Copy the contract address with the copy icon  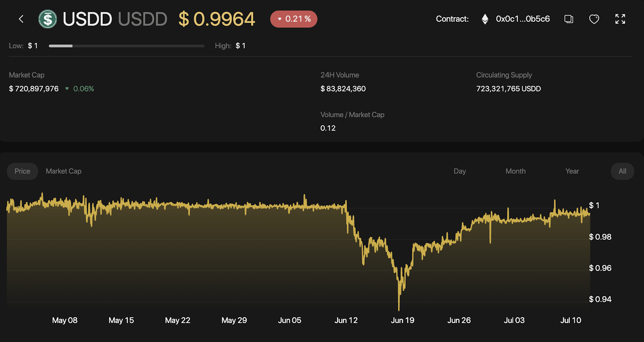tap(569, 19)
